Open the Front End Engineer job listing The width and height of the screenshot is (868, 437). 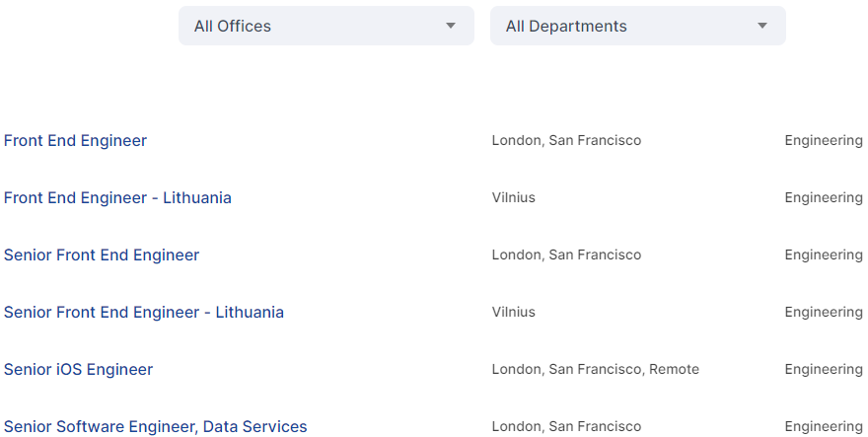75,141
